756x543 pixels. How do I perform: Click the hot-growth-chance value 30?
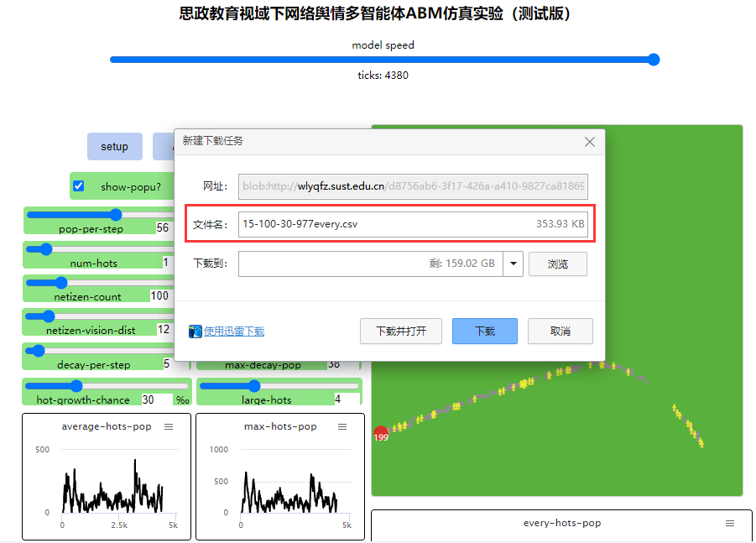click(x=148, y=399)
